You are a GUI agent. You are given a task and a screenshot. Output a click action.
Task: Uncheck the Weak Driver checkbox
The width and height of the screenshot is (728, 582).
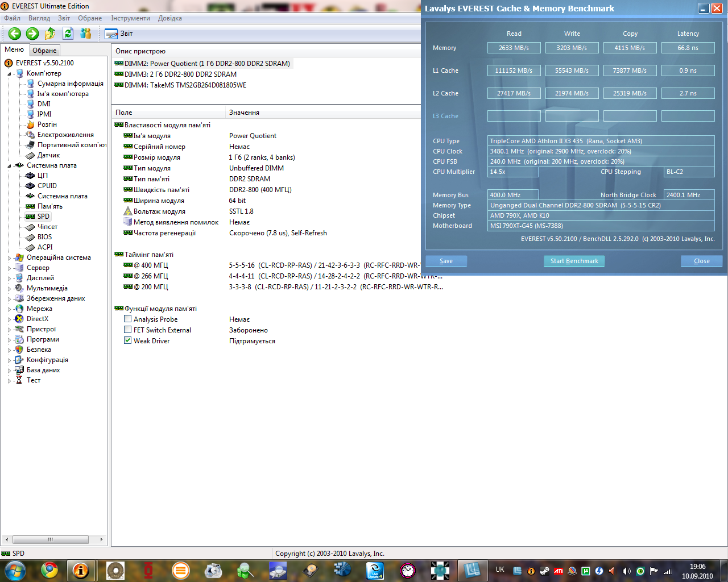tap(128, 341)
